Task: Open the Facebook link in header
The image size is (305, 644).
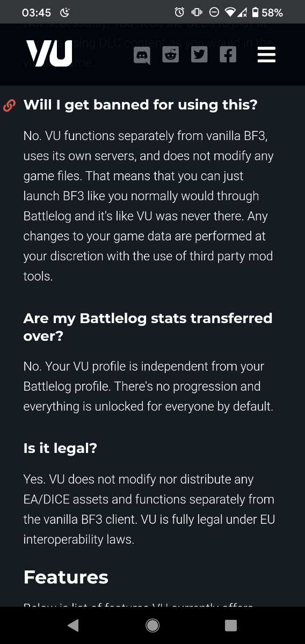Action: pyautogui.click(x=228, y=55)
